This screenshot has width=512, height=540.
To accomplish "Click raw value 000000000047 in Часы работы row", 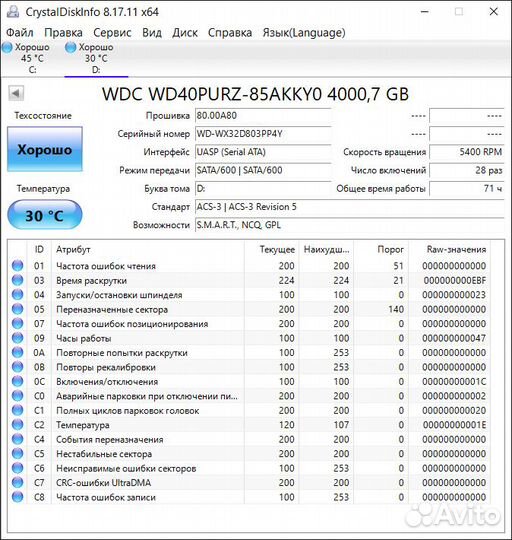I will [454, 338].
